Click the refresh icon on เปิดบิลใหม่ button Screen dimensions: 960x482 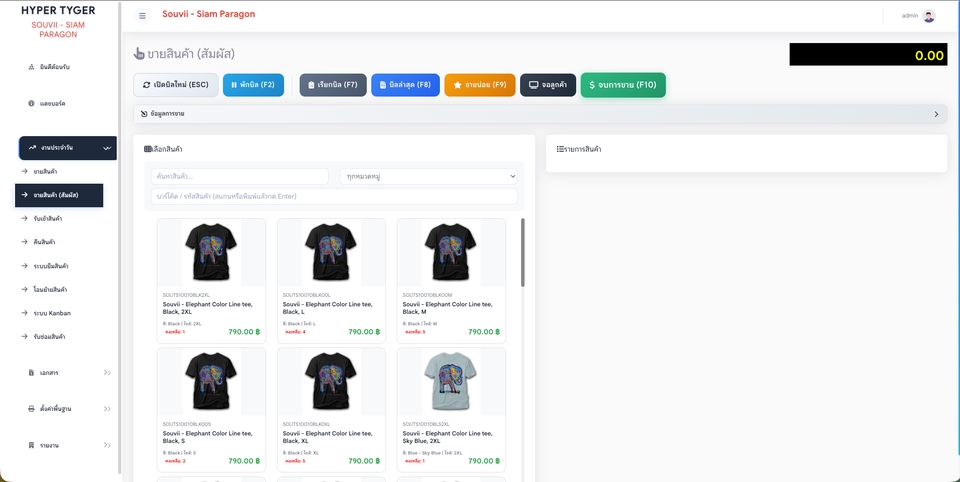click(x=146, y=85)
